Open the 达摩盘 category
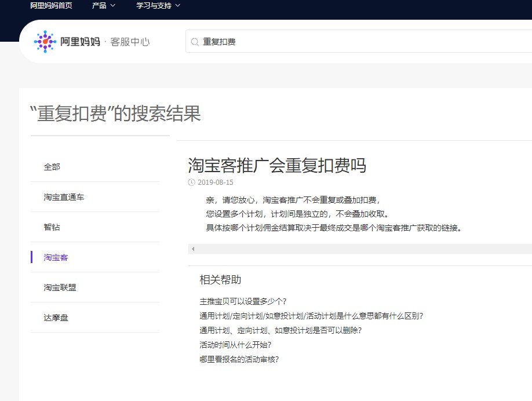The width and height of the screenshot is (532, 401). coord(56,318)
